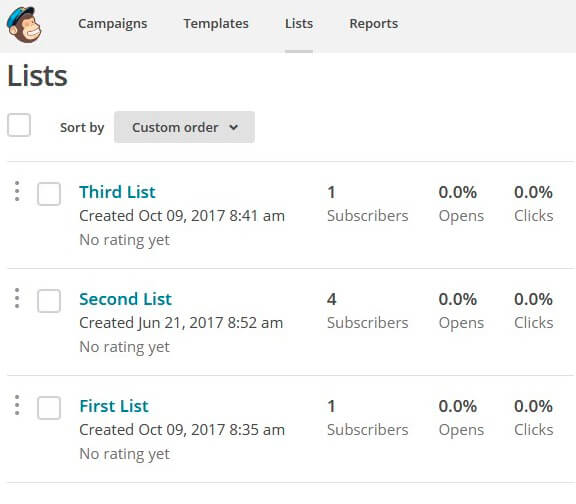Click the drag handle beside Second List
Viewport: 576px width, 504px height.
pyautogui.click(x=17, y=298)
